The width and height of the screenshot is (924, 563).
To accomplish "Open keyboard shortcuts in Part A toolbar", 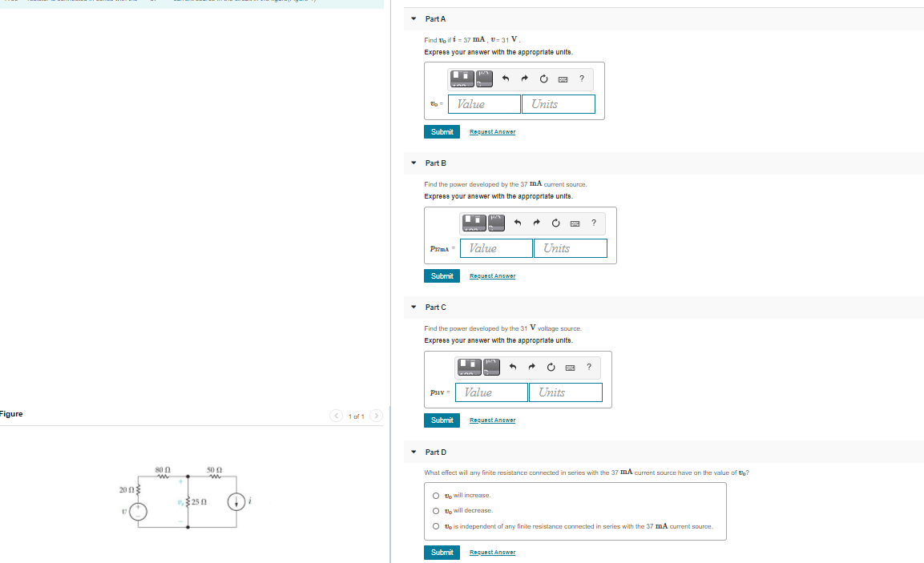I will [563, 79].
